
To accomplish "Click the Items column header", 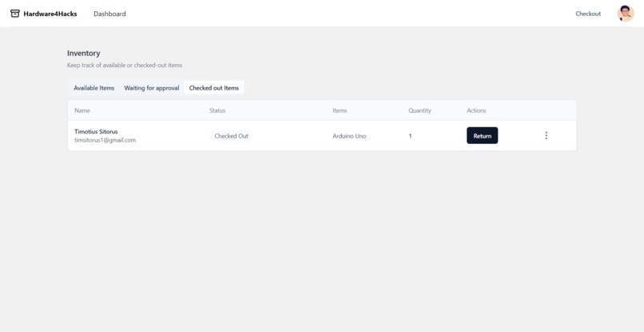I will tap(340, 110).
